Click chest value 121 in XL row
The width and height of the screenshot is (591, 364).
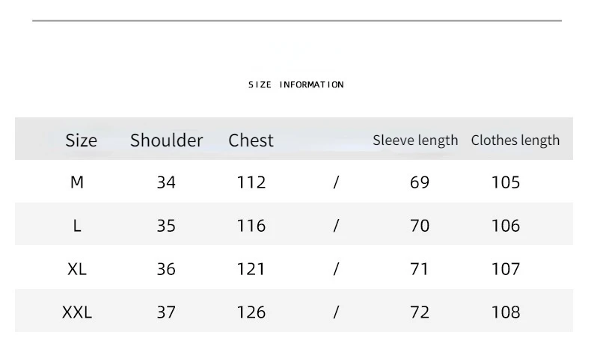tap(251, 269)
